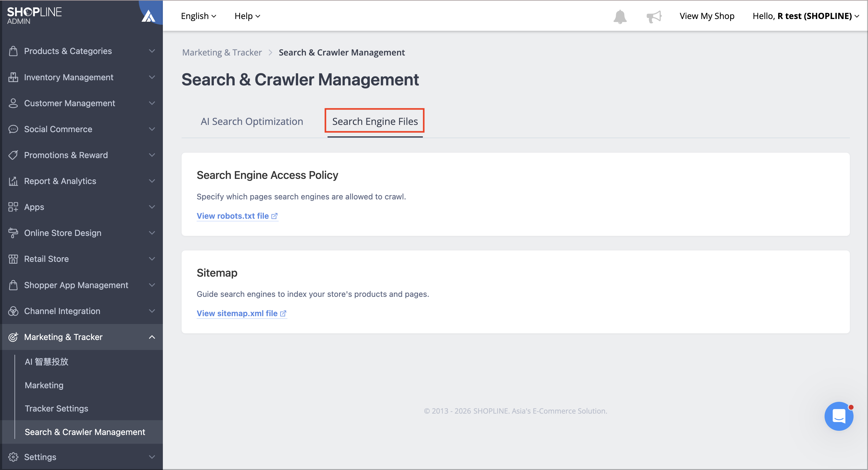Click the Social Commerce chat bubble icon

pyautogui.click(x=13, y=129)
